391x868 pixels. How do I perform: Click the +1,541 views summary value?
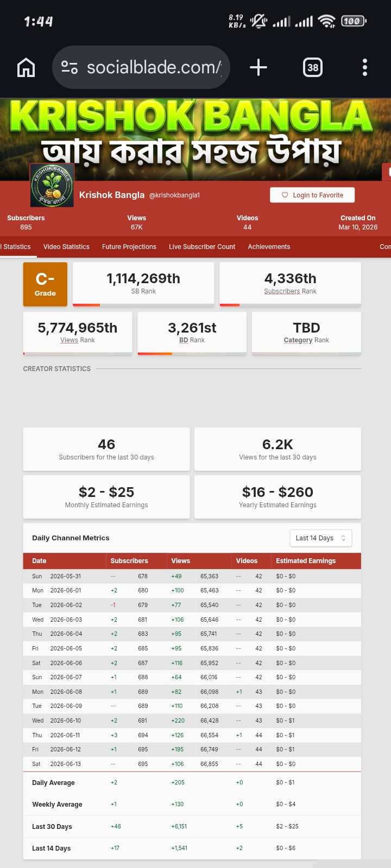coord(179,848)
